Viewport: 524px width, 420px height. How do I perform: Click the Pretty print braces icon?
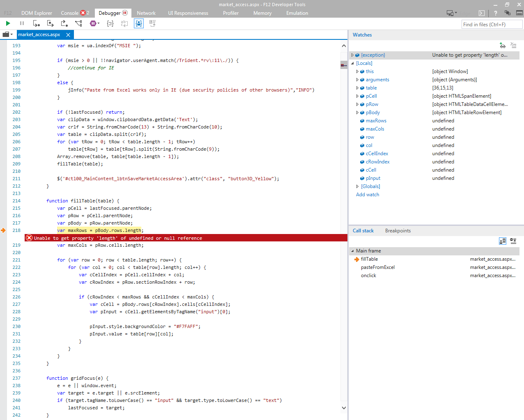click(x=110, y=23)
